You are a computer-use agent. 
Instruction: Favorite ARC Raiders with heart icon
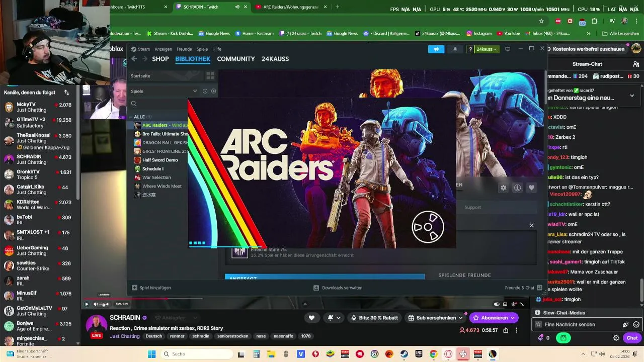tap(532, 188)
